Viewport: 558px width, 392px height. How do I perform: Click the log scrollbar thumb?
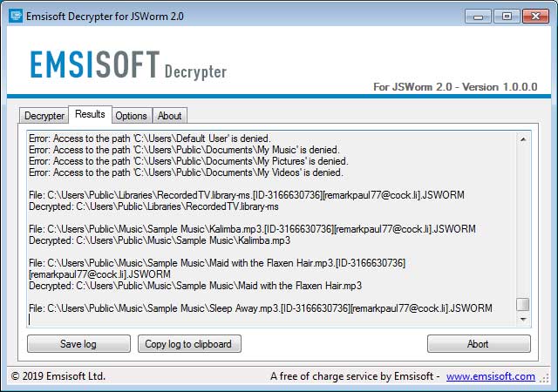point(523,305)
